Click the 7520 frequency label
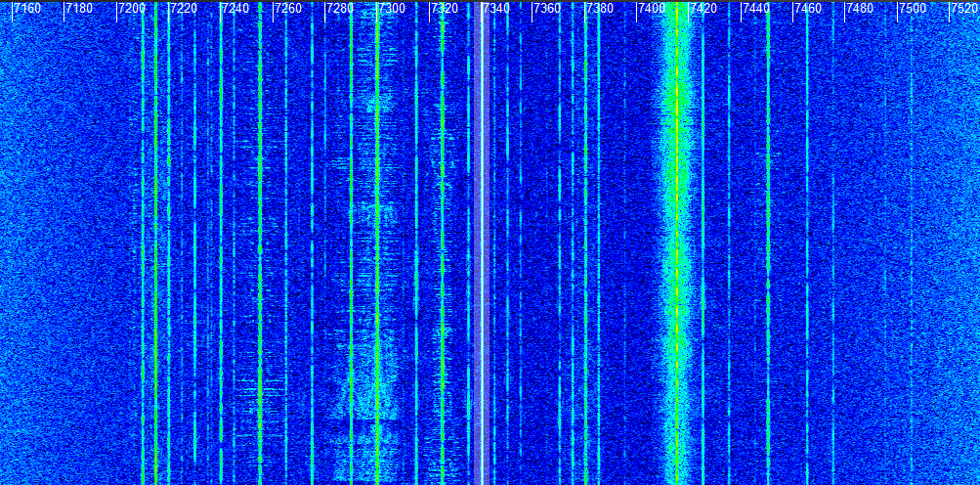 point(965,9)
